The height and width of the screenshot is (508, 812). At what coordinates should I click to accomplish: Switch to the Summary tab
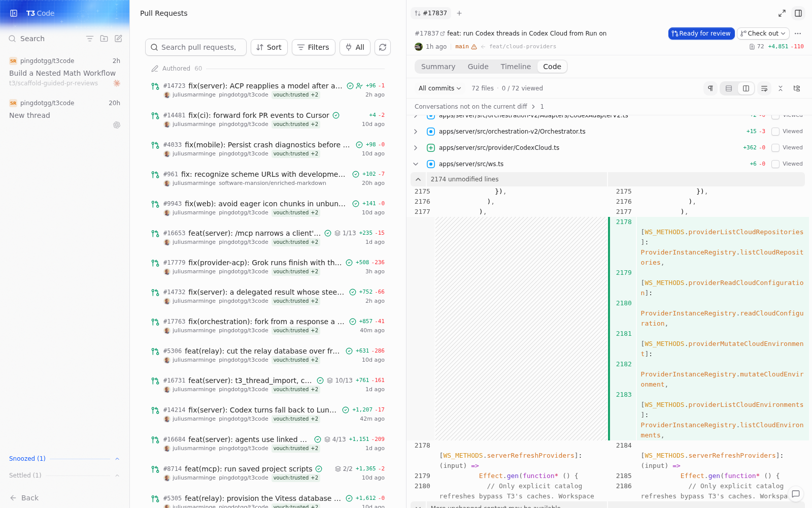(438, 67)
